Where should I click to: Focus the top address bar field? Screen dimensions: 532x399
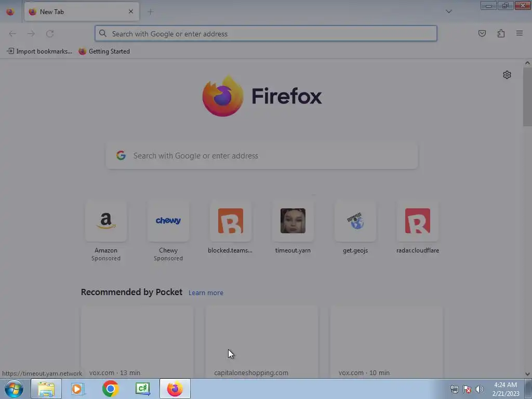(265, 34)
